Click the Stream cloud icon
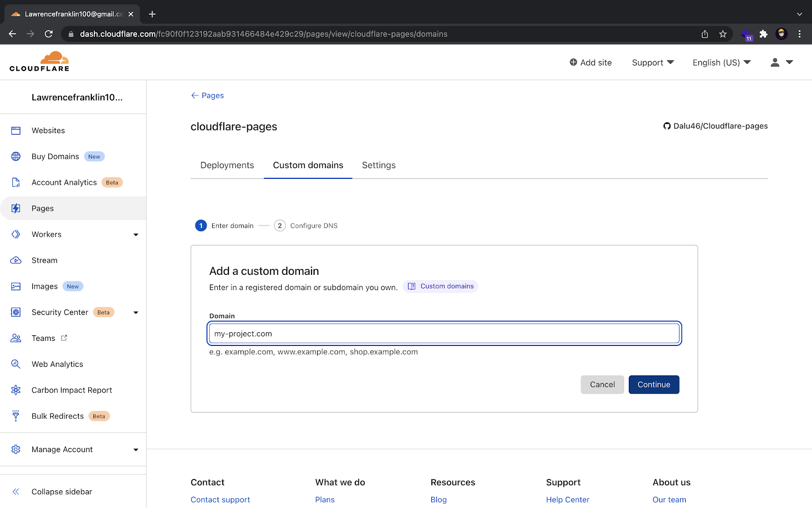 pyautogui.click(x=16, y=260)
